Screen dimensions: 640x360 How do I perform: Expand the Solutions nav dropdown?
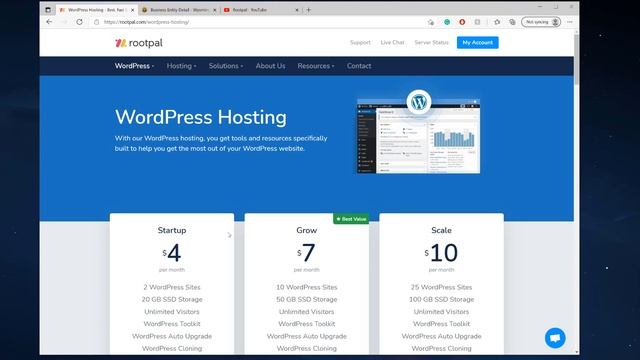coord(226,66)
